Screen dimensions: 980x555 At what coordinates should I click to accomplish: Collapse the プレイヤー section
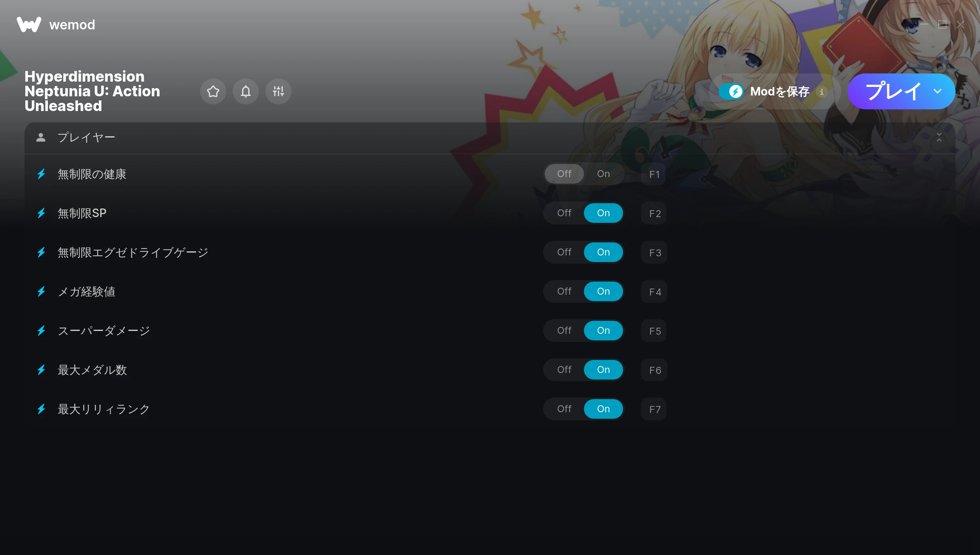[x=939, y=138]
